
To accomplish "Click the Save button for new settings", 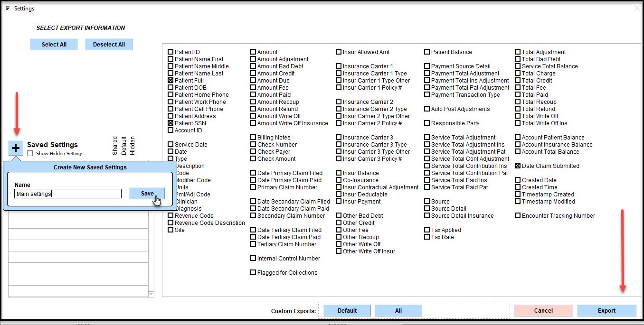I will 147,194.
